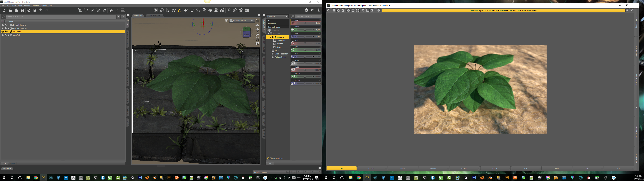Screen dimensions: 644x181
Task: Click the Octane viewport help icon
Action: [379, 11]
